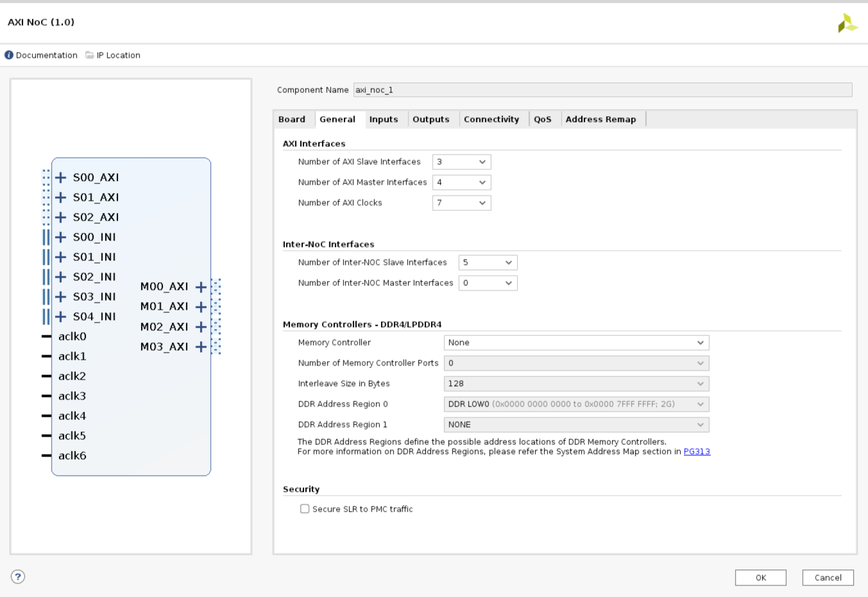Open the Memory Controller dropdown

point(576,343)
